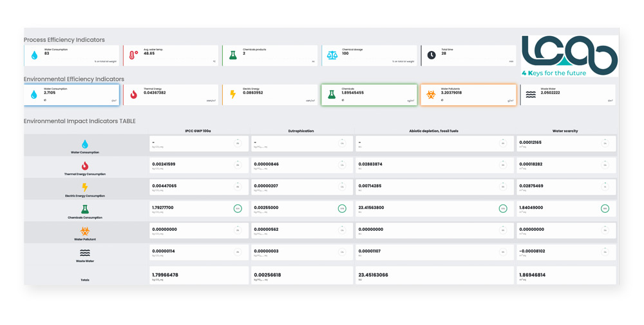Click the Environmental Impact Indicators TABLE heading

tap(80, 121)
